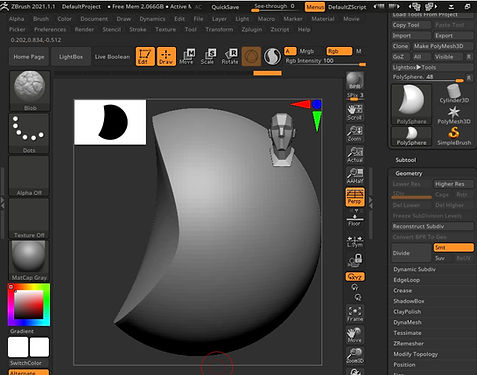Open the Preferences menu

pyautogui.click(x=50, y=29)
